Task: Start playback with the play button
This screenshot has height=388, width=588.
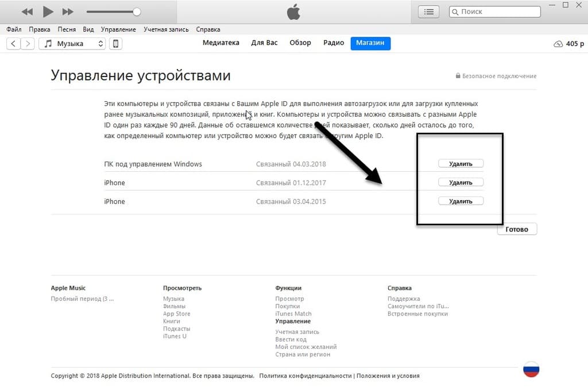Action: [48, 11]
